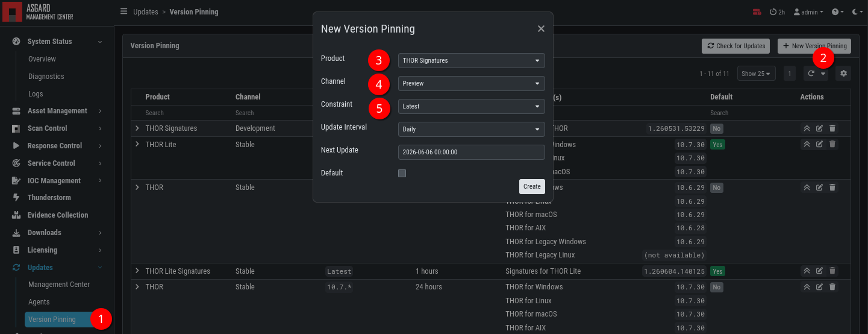Enable the Default checkbox
The image size is (868, 334).
pyautogui.click(x=402, y=174)
